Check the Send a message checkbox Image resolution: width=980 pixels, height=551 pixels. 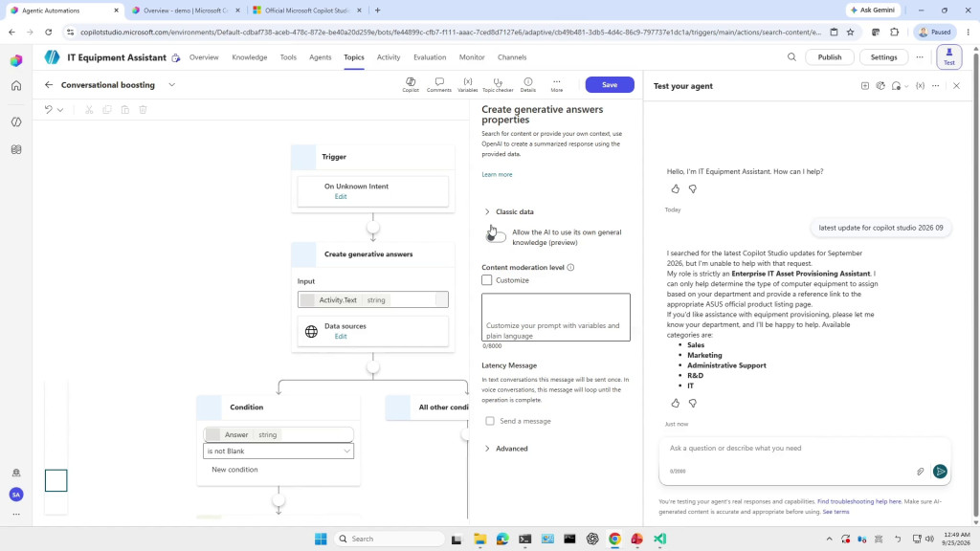[490, 421]
